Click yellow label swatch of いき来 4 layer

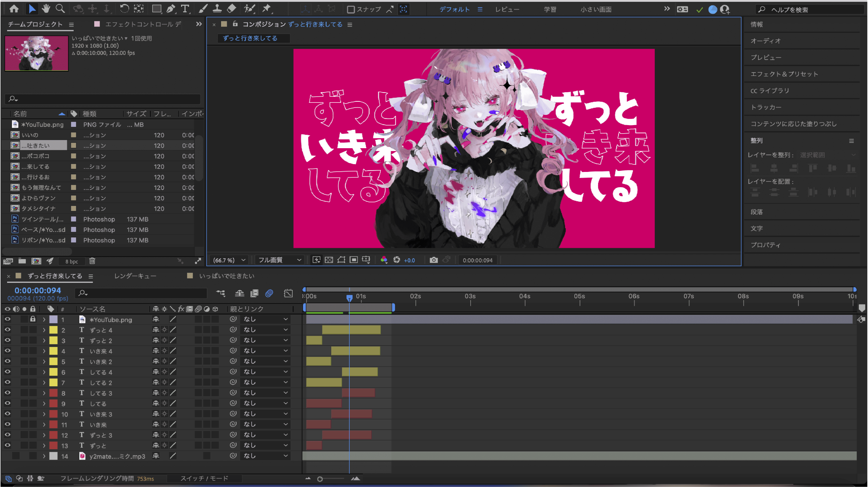click(x=53, y=351)
